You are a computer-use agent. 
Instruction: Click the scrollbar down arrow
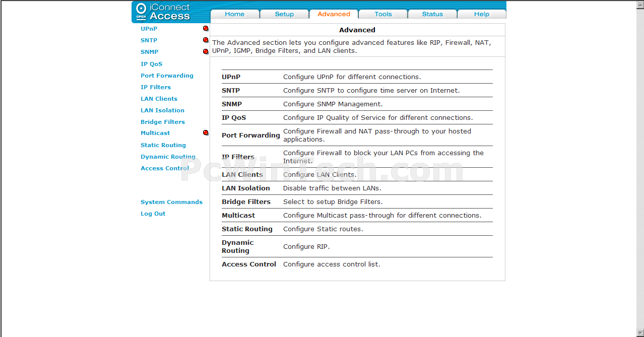click(x=640, y=333)
